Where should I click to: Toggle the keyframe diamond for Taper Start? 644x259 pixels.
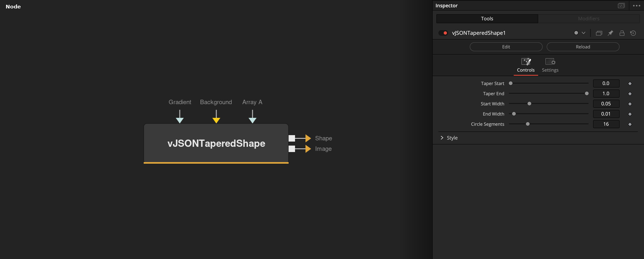click(x=630, y=84)
